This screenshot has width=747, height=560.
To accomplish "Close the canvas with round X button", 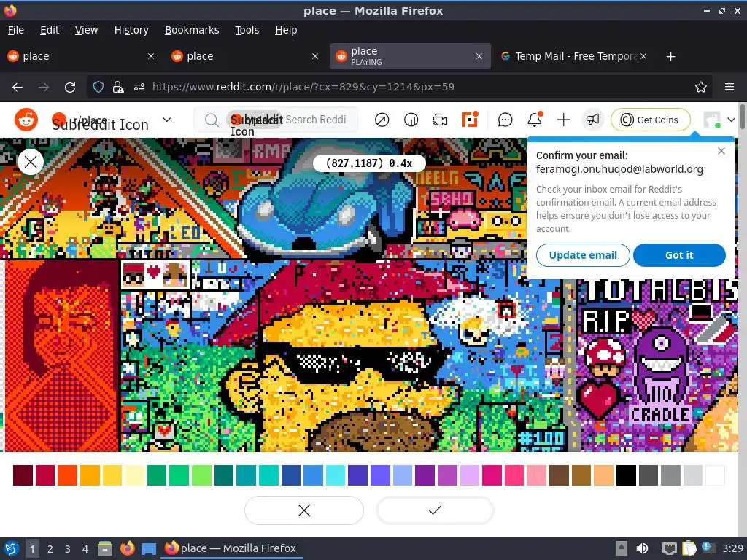I will pos(31,162).
